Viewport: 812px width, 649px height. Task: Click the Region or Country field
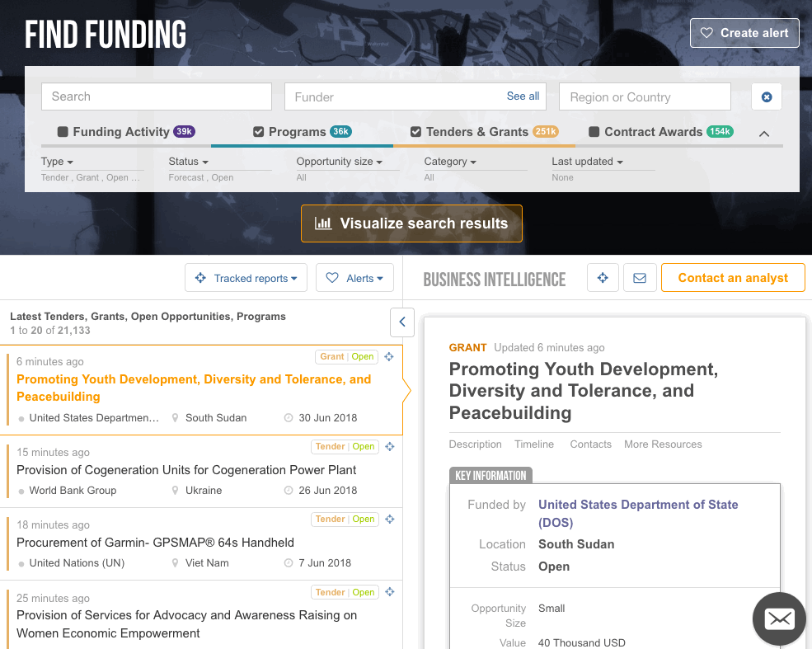[645, 96]
